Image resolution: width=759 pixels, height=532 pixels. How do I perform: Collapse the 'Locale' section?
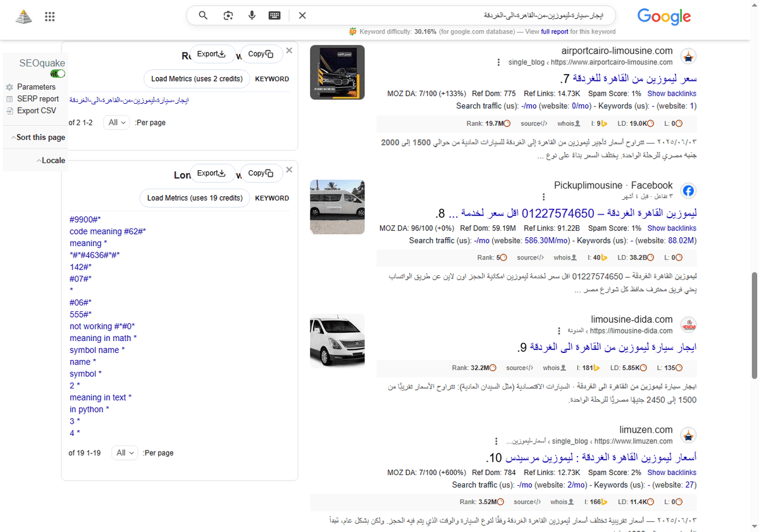tap(52, 160)
